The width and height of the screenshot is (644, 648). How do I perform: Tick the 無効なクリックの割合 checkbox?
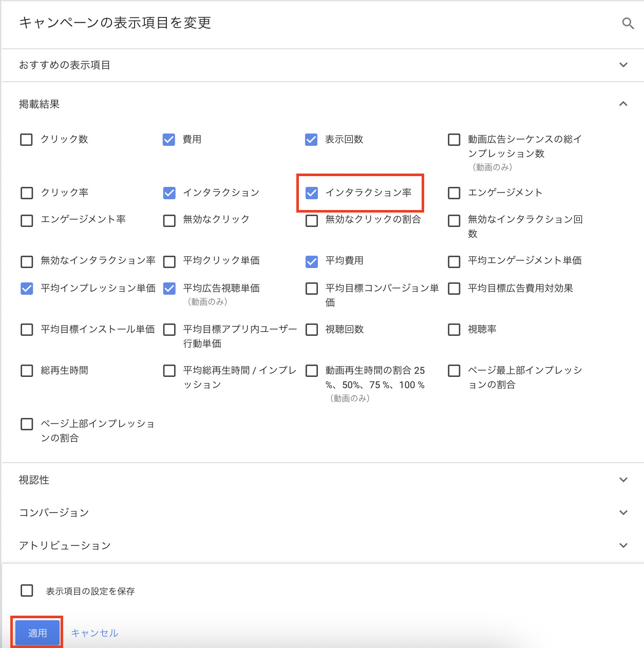tap(312, 221)
